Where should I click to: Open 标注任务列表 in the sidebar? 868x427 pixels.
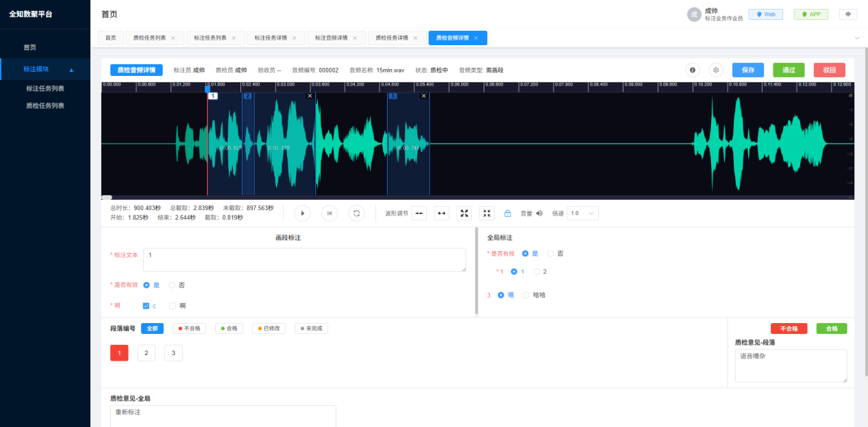[45, 88]
